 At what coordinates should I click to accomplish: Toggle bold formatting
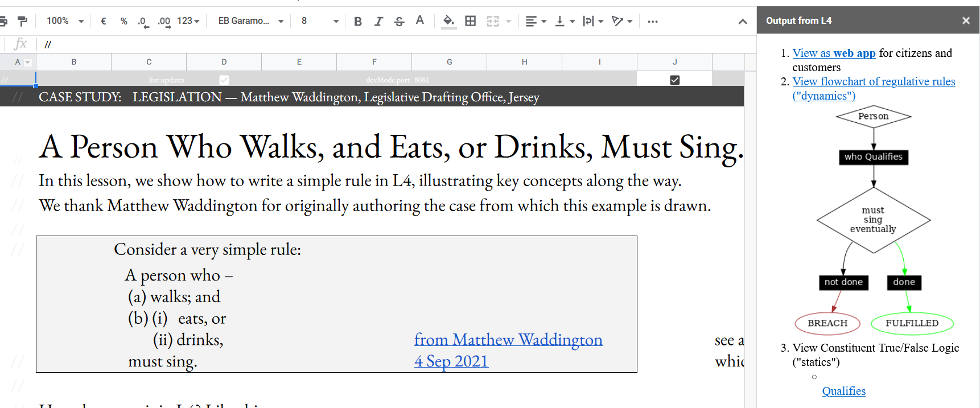point(358,21)
